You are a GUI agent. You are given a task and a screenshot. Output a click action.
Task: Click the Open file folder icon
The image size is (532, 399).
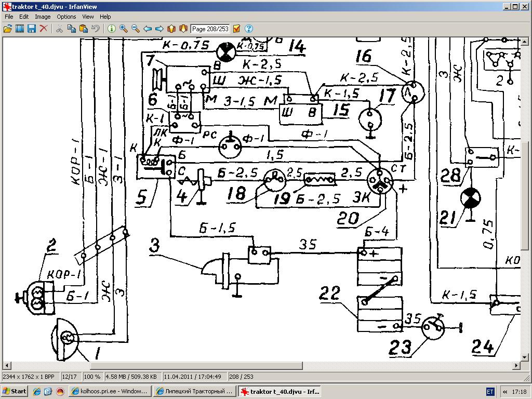tap(8, 29)
